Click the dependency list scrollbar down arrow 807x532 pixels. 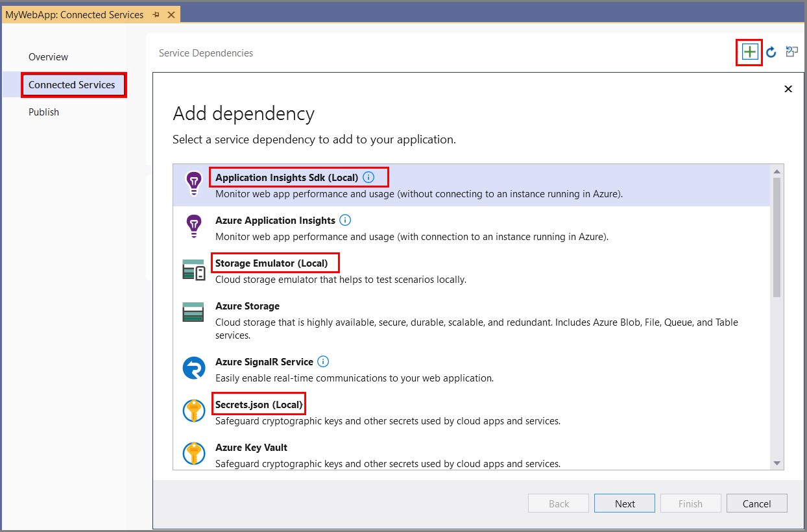tap(777, 463)
